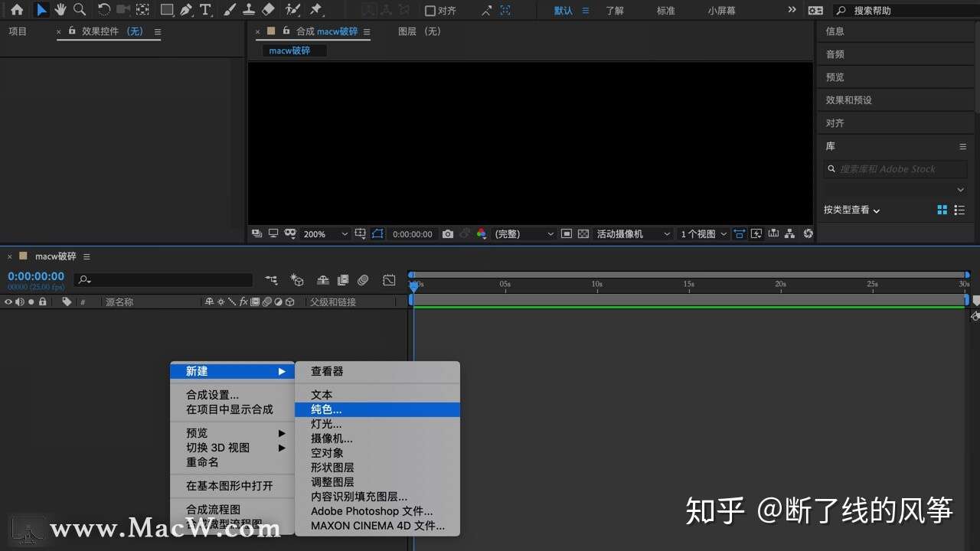Expand the workspace overflow chevron
The image size is (980, 551).
tap(792, 10)
